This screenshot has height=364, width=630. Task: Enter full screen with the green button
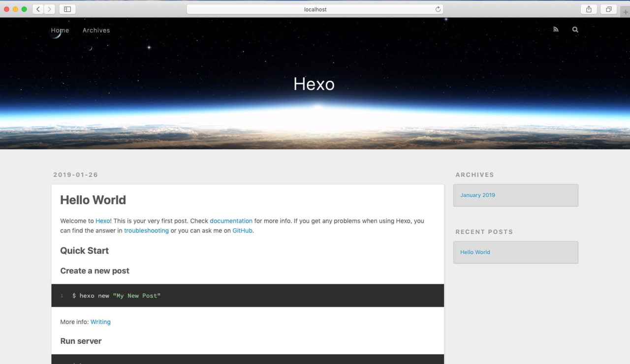tap(24, 9)
